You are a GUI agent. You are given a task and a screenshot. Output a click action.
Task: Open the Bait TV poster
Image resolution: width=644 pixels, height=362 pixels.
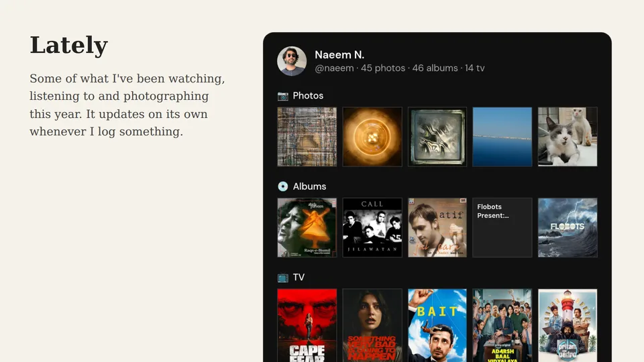click(437, 326)
